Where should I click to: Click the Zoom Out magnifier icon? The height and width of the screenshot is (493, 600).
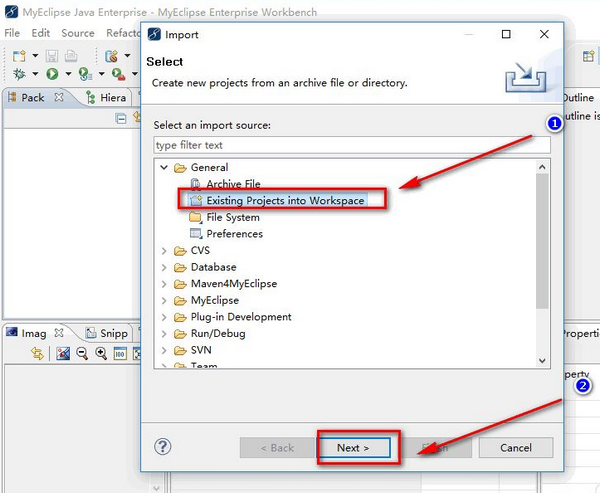[x=82, y=354]
